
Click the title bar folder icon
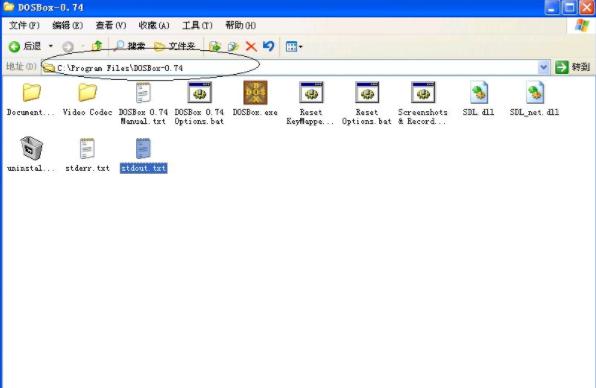point(8,7)
